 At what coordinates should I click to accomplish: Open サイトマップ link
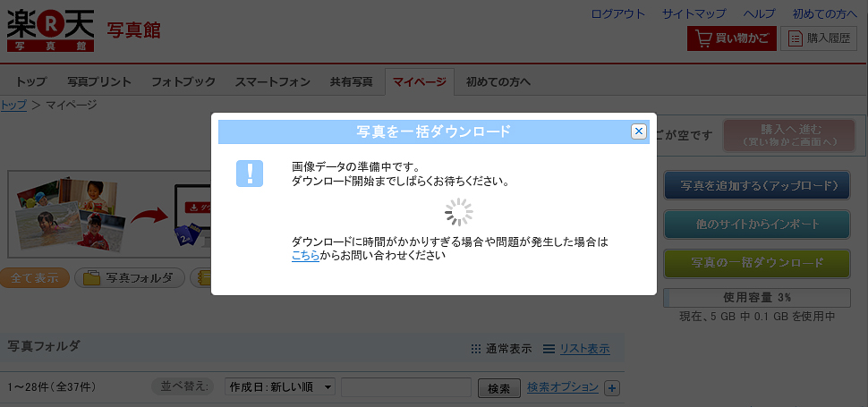point(694,13)
